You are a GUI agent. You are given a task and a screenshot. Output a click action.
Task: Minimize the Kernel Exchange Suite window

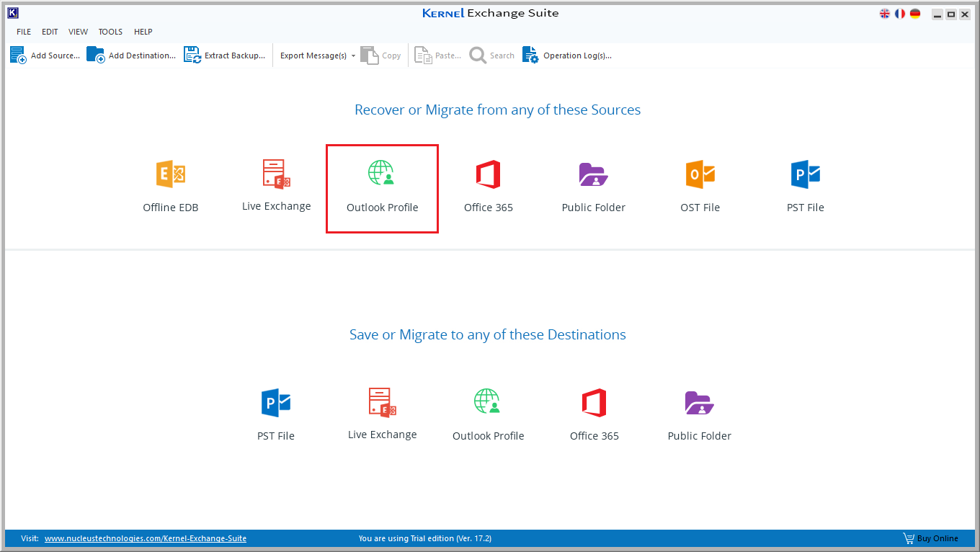click(x=936, y=14)
